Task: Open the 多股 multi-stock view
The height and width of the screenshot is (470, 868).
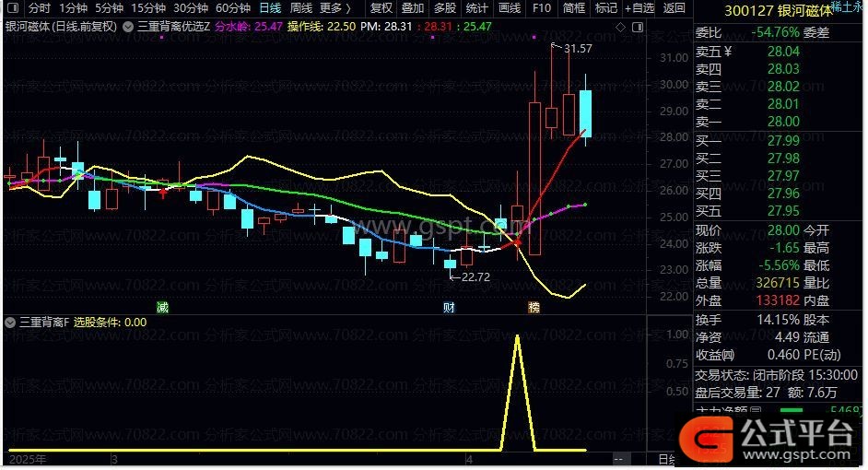Action: [444, 8]
